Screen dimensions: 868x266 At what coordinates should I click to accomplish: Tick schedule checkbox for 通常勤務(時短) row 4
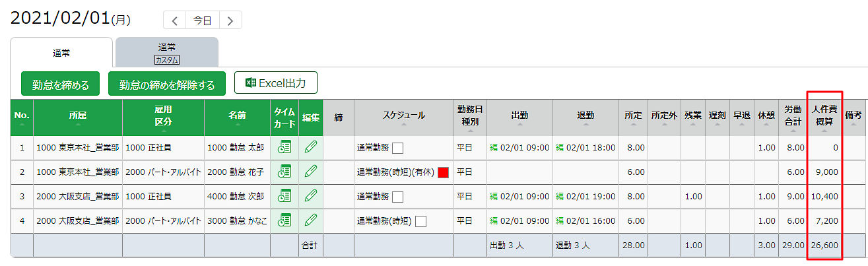click(420, 221)
